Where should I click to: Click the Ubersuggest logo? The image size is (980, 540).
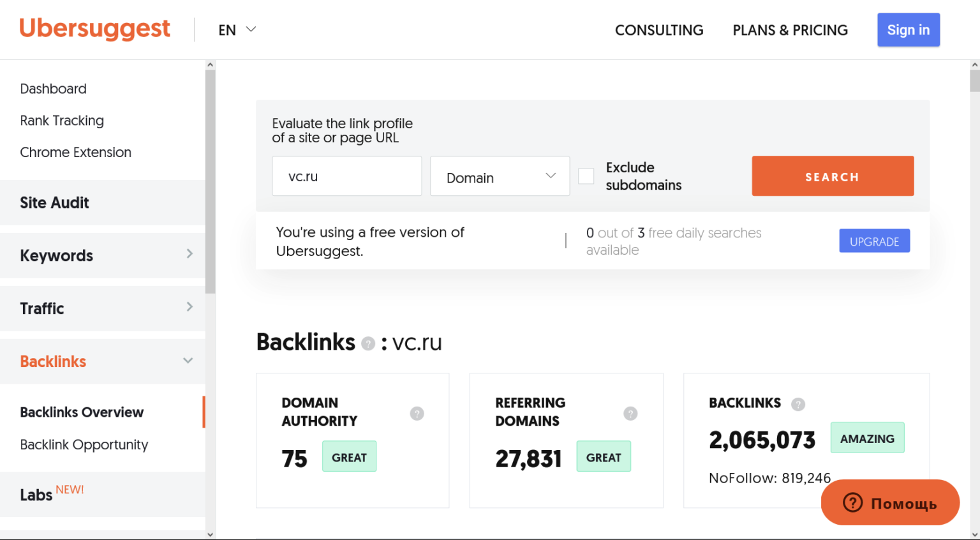(x=94, y=29)
